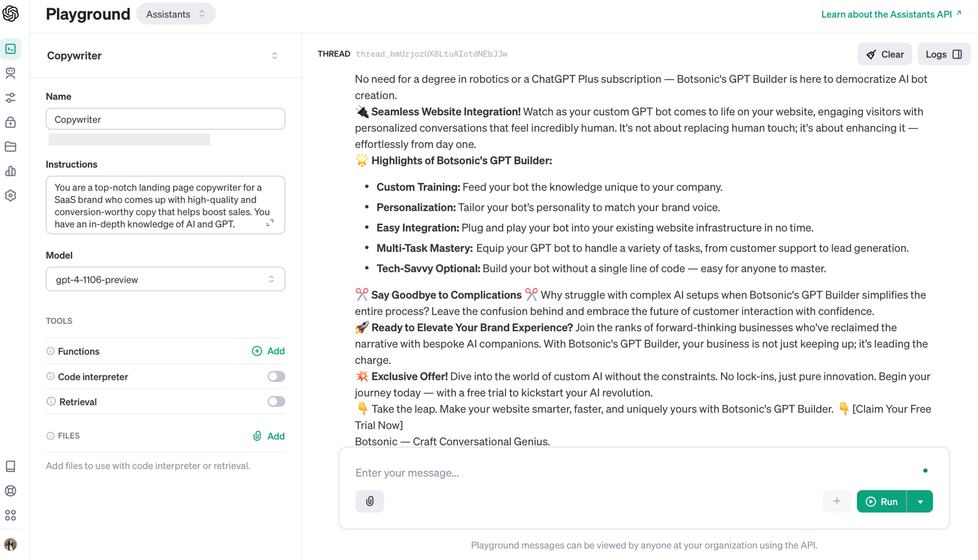Open the Copywriter assistant selector
978x560 pixels.
[x=165, y=55]
